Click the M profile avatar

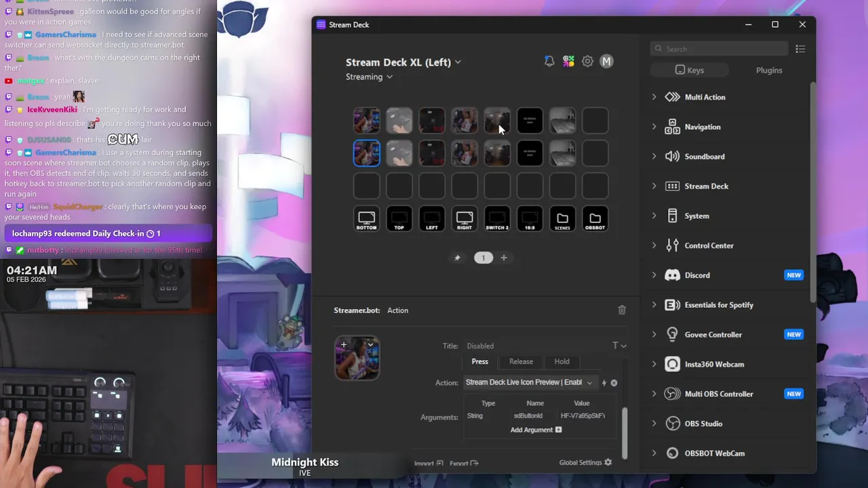coord(606,61)
